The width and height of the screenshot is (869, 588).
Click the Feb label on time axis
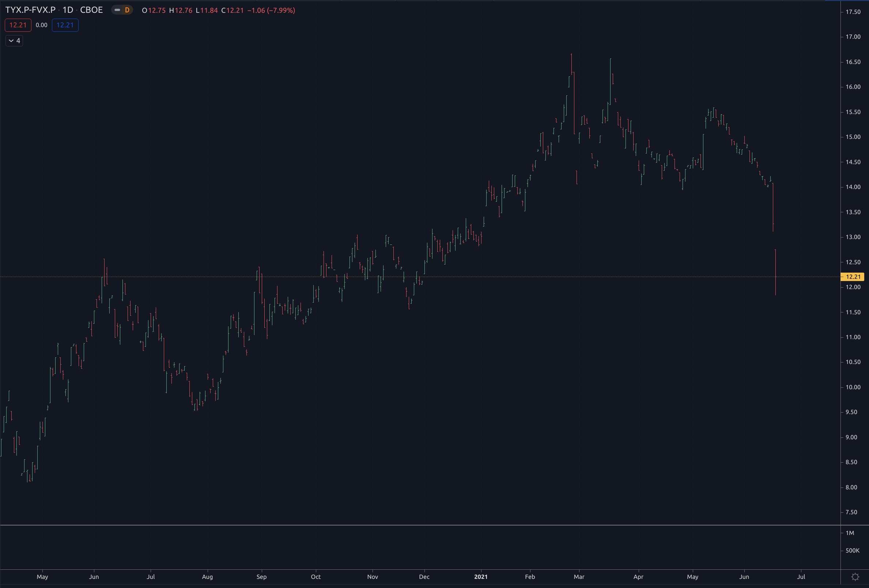[530, 577]
